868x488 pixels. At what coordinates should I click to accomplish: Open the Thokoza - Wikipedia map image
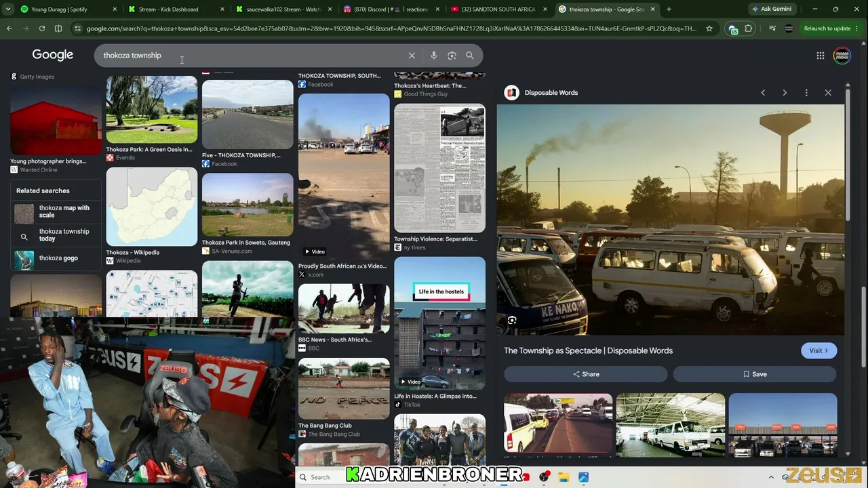click(152, 207)
